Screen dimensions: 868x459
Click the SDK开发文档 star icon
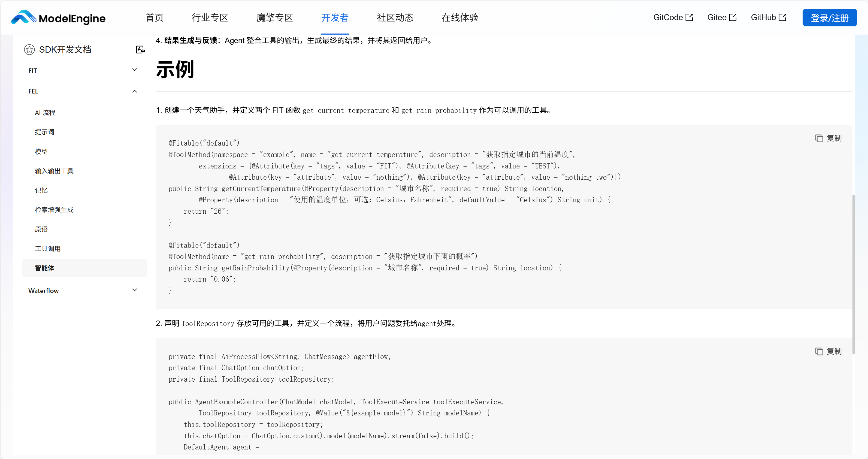(29, 50)
